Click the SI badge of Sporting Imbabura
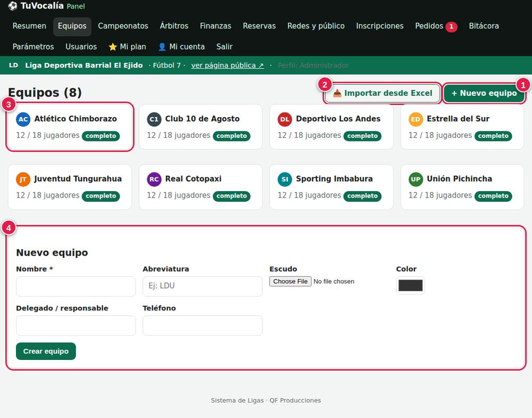This screenshot has width=532, height=418. [x=285, y=179]
